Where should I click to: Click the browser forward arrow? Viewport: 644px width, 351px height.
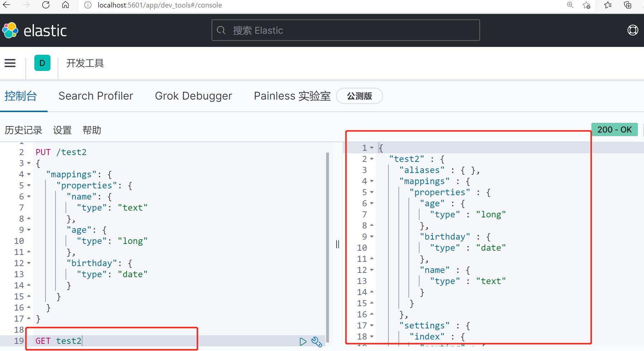26,5
